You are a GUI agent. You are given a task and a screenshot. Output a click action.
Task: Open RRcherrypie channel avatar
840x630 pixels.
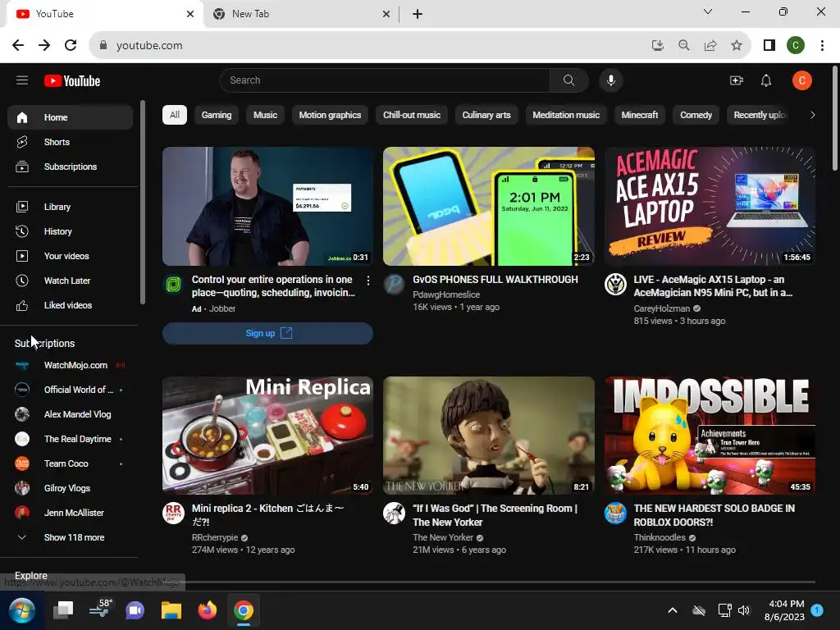pos(174,514)
